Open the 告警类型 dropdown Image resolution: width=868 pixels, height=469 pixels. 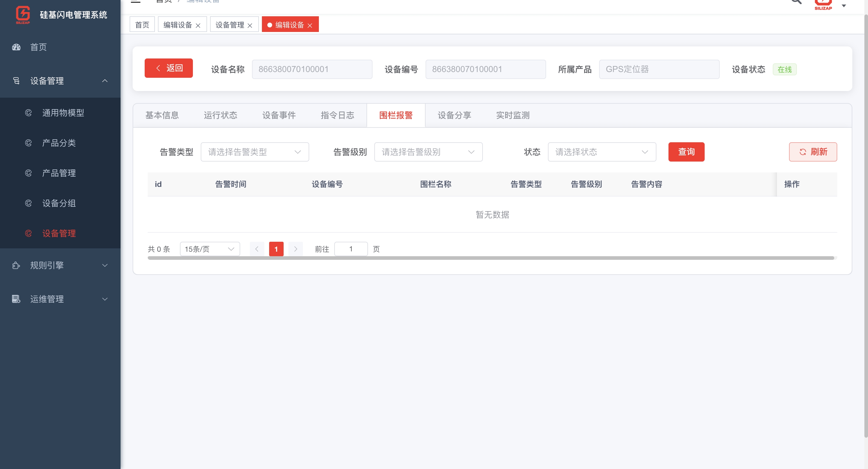click(x=255, y=152)
